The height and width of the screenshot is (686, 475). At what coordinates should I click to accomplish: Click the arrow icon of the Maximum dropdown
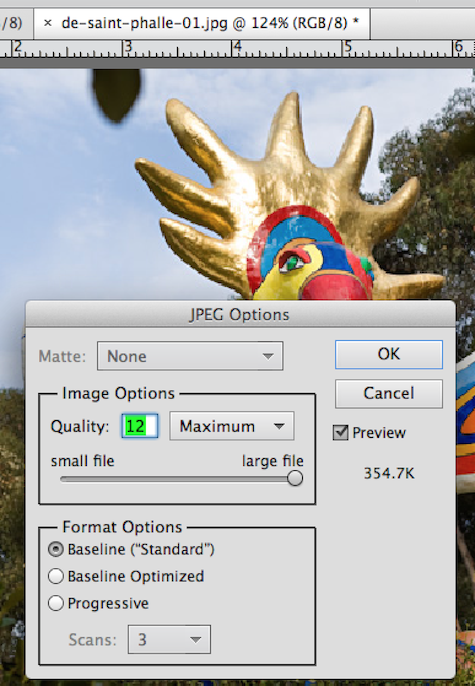279,426
